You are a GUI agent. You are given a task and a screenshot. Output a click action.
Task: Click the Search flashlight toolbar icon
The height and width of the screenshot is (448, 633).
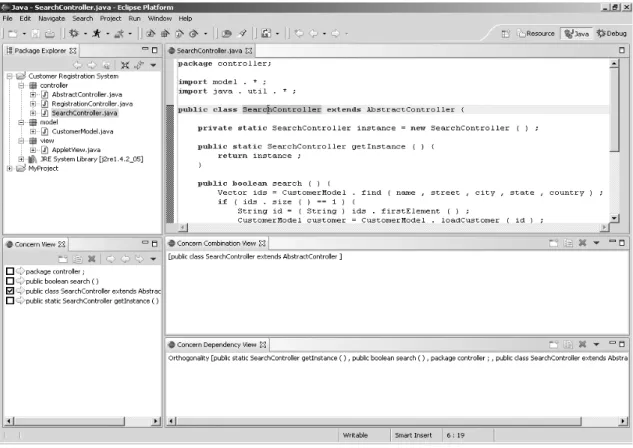(242, 34)
